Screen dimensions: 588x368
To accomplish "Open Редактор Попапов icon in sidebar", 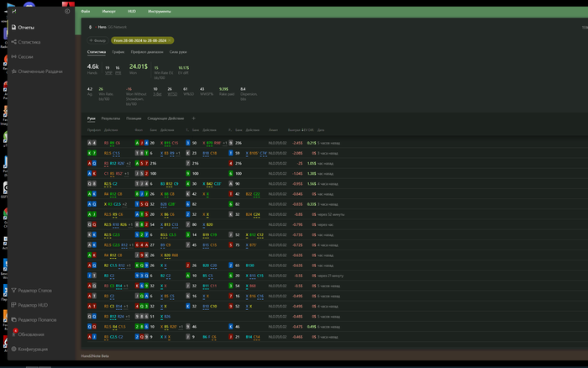I will click(14, 319).
